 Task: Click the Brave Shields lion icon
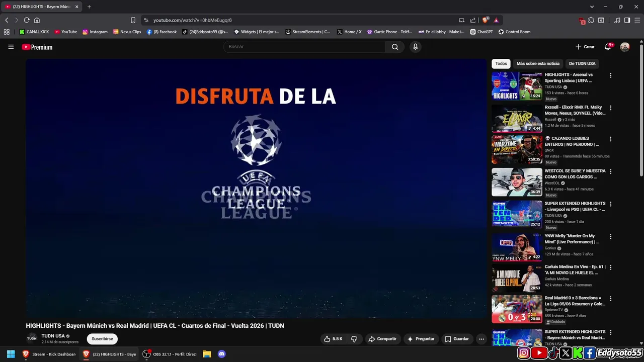pyautogui.click(x=485, y=20)
